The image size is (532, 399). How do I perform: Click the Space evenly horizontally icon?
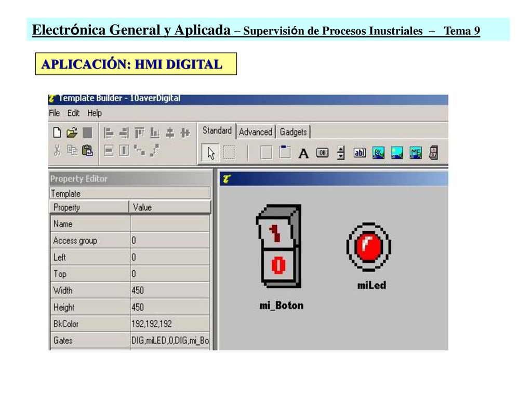click(x=139, y=150)
